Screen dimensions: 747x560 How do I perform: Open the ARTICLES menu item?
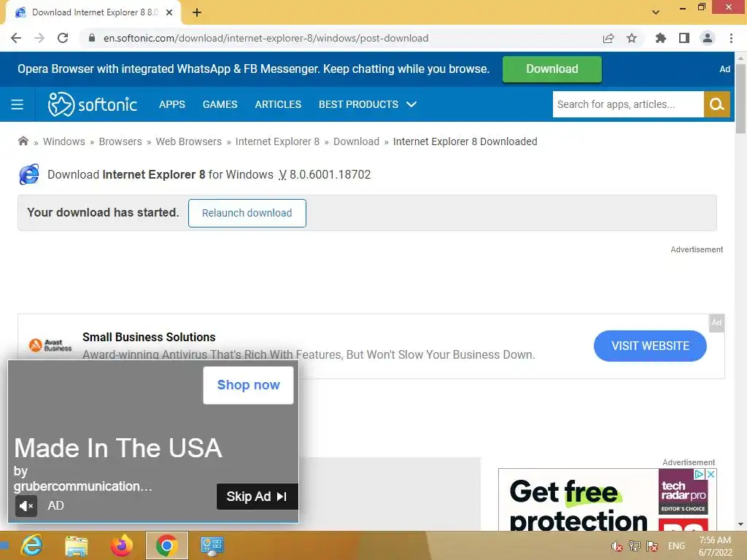(278, 104)
